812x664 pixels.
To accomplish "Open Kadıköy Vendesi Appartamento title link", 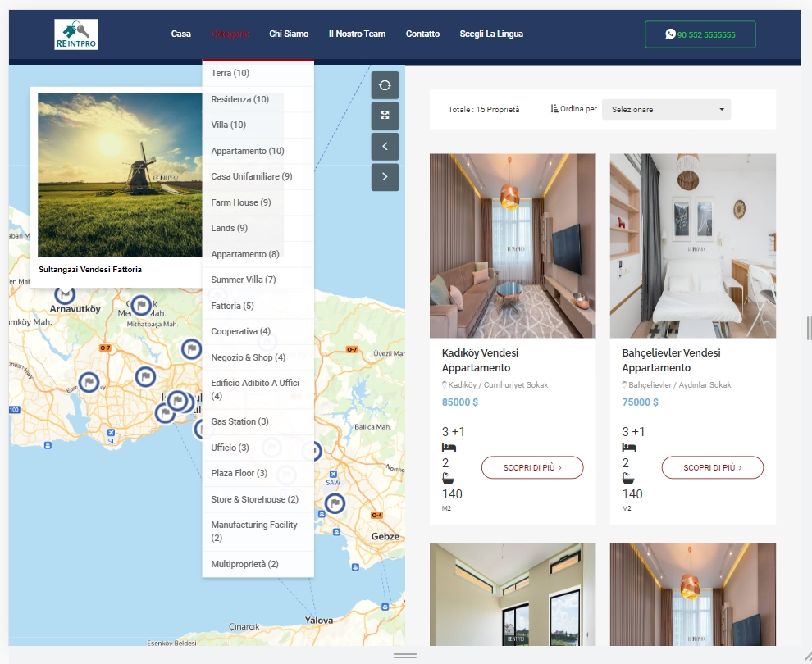I will tap(480, 360).
